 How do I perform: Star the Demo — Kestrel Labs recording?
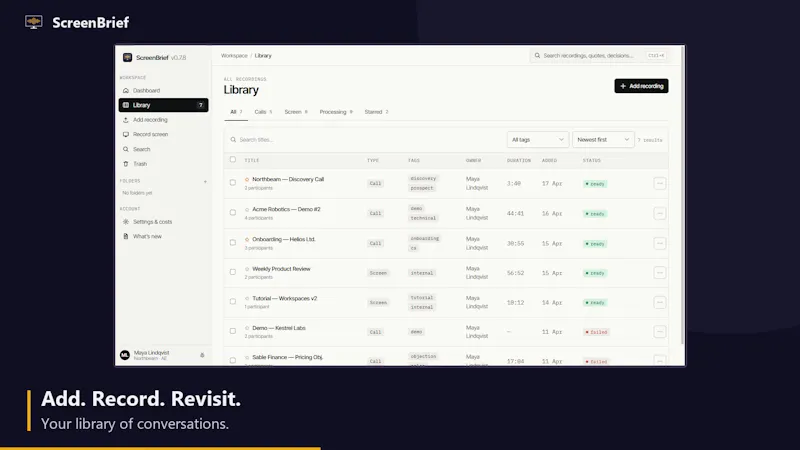(x=247, y=328)
